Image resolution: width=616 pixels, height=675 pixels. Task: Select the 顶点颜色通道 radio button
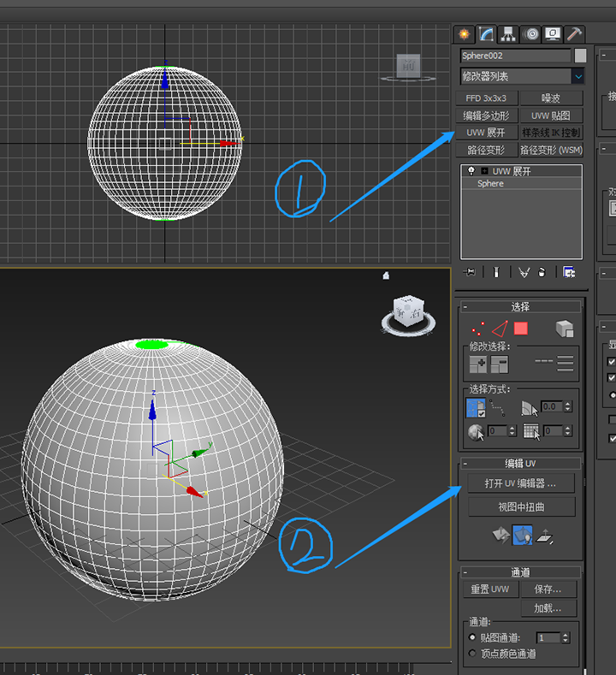472,654
